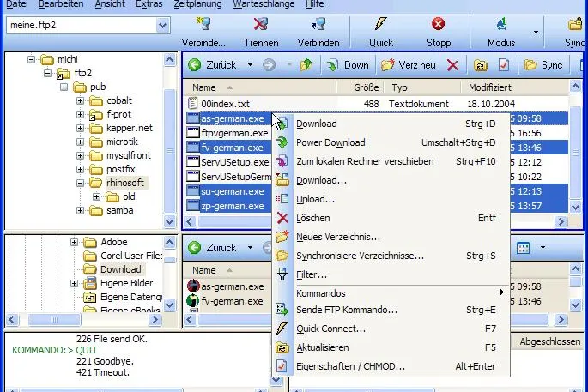Go back with local pane Zurück button
Screen dimensions: 588x392
213,248
